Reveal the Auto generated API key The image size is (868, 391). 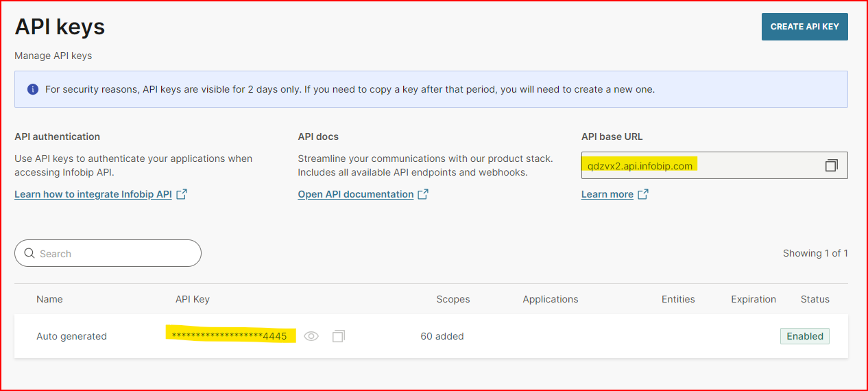(x=311, y=336)
